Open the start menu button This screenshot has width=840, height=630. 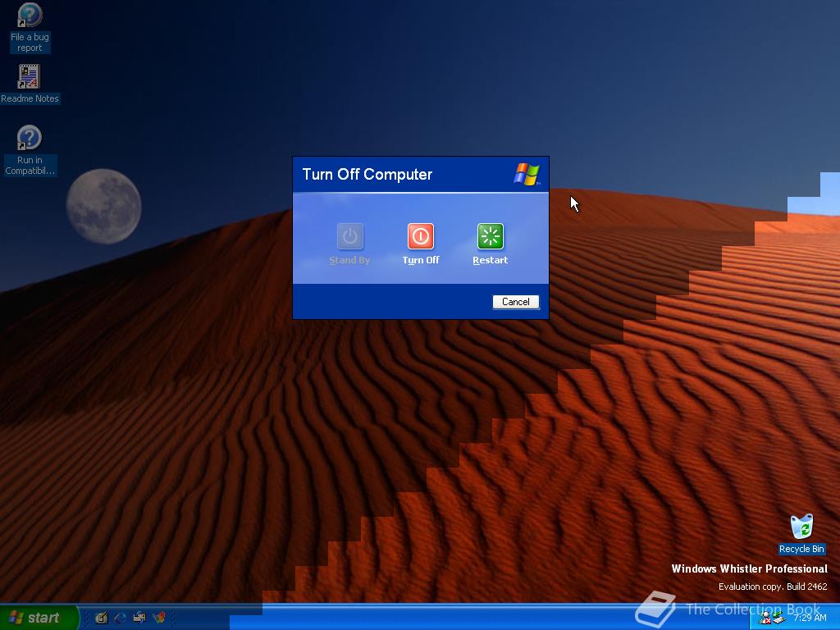(x=39, y=618)
